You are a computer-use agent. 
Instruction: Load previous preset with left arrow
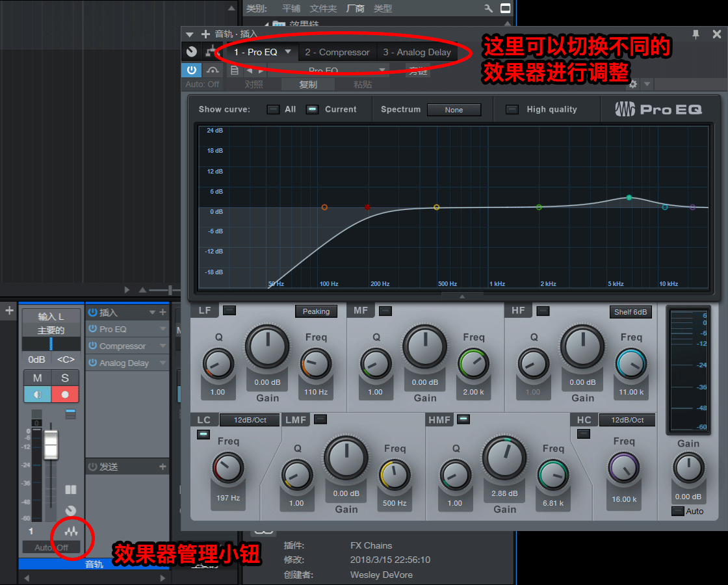click(250, 71)
